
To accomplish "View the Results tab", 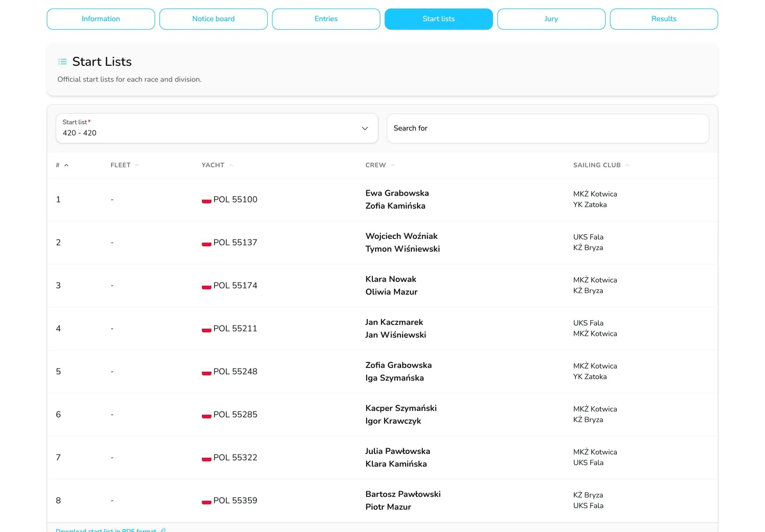I will (x=664, y=19).
